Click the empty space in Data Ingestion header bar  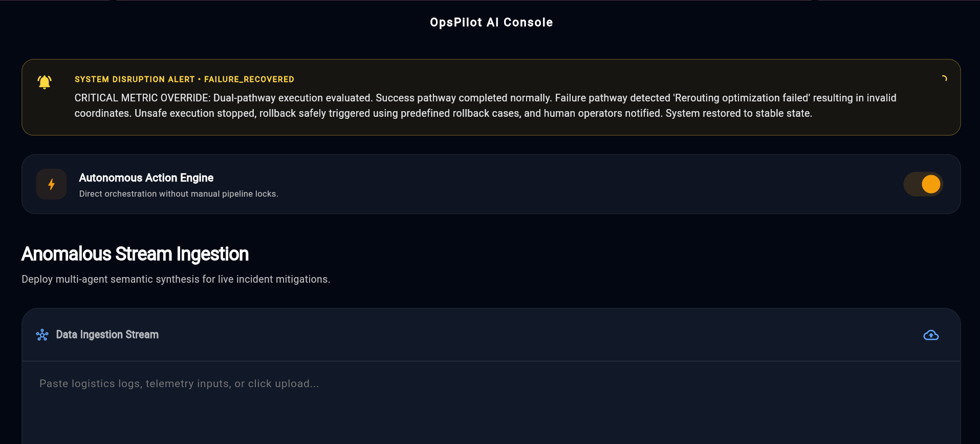[x=537, y=335]
